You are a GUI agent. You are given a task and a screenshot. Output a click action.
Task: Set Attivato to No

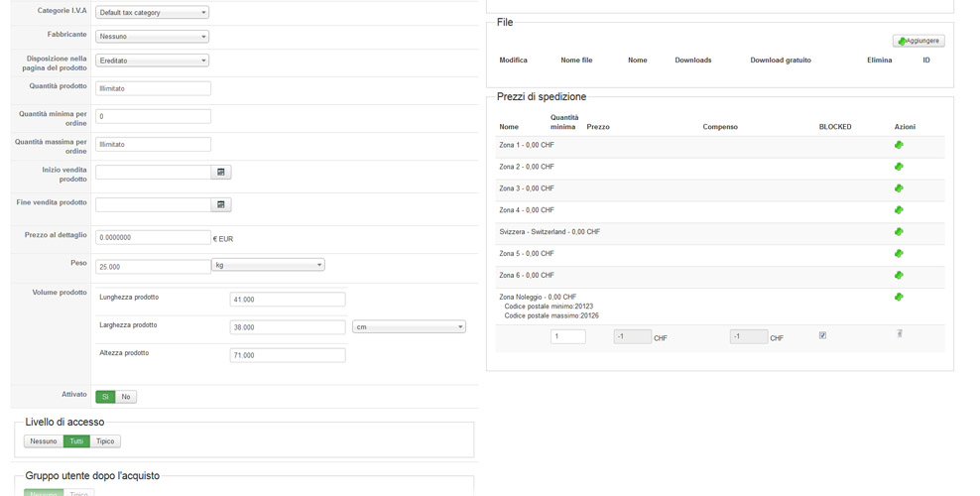click(x=126, y=397)
